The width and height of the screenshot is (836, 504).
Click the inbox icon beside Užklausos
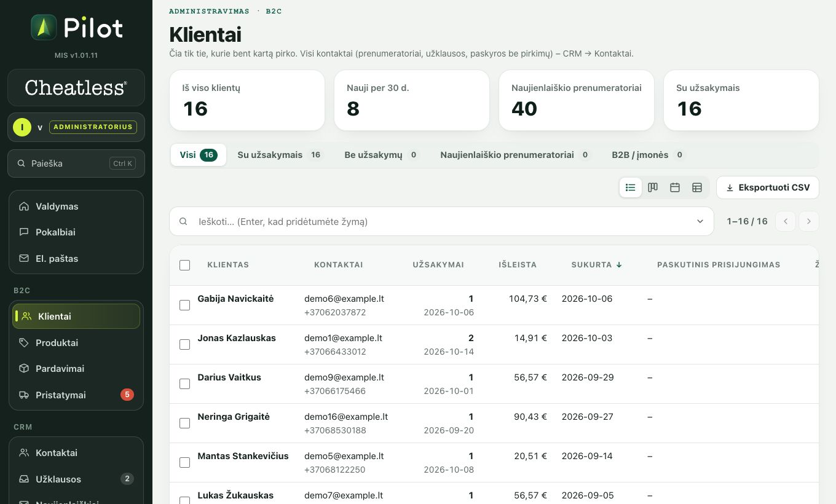24,479
